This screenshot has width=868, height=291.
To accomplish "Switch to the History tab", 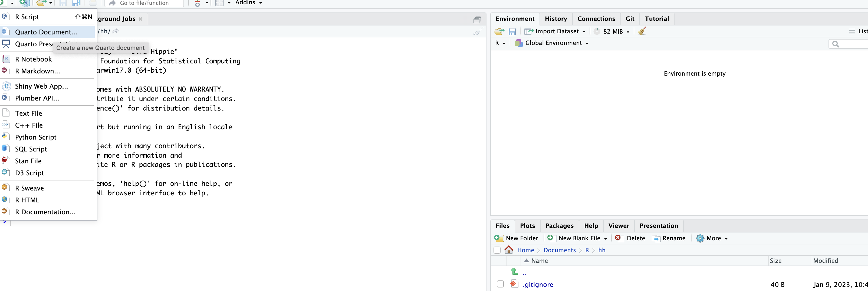I will 556,19.
